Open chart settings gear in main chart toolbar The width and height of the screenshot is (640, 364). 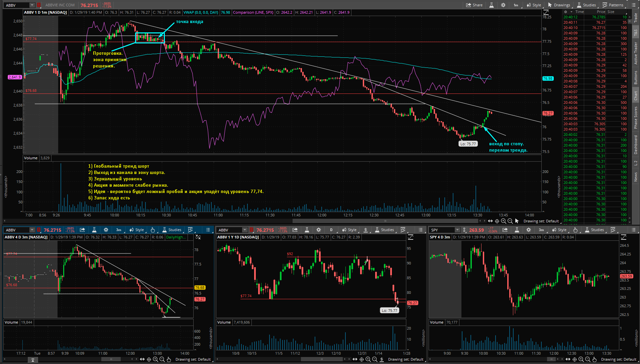point(503,5)
